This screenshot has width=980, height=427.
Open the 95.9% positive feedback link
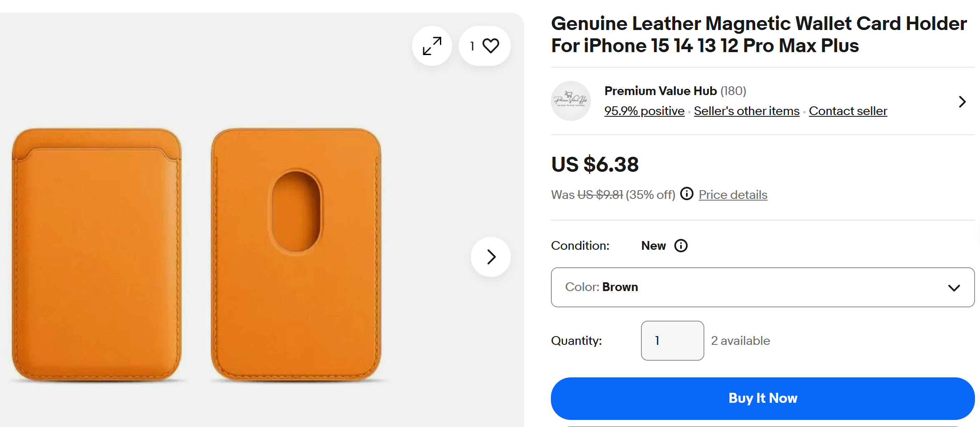click(x=644, y=111)
